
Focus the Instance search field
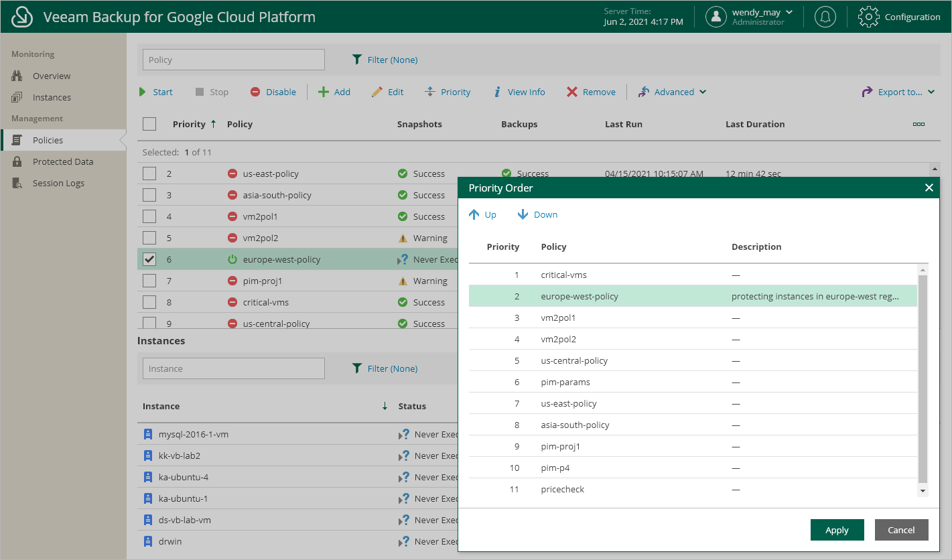tap(234, 368)
